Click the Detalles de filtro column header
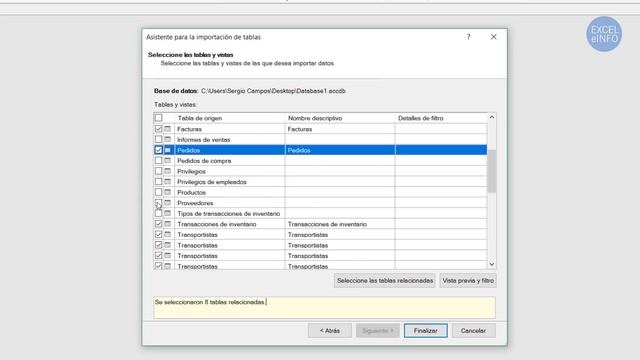Viewport: 640px width, 360px height. click(x=441, y=118)
